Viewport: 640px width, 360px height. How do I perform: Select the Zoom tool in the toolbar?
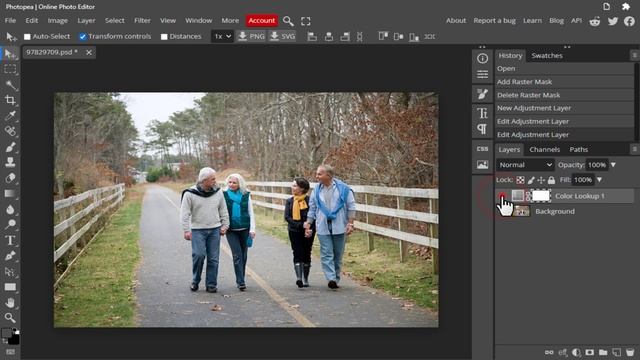point(10,318)
